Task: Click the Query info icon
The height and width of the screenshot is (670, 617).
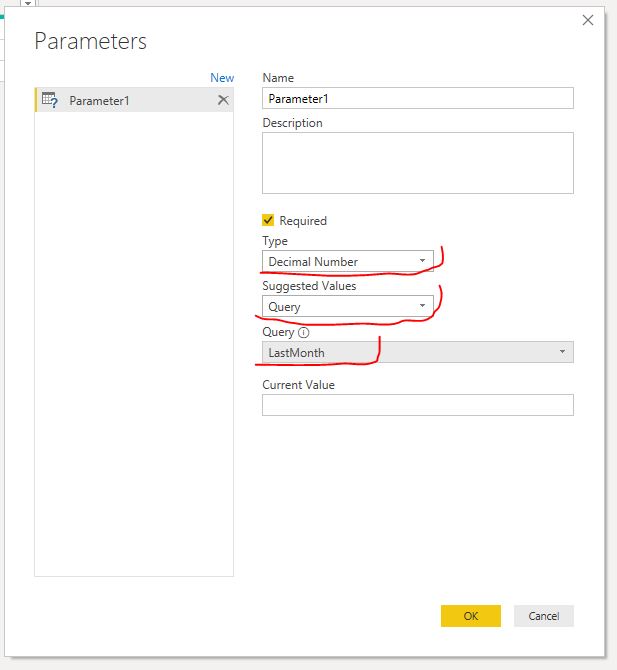Action: [x=303, y=332]
